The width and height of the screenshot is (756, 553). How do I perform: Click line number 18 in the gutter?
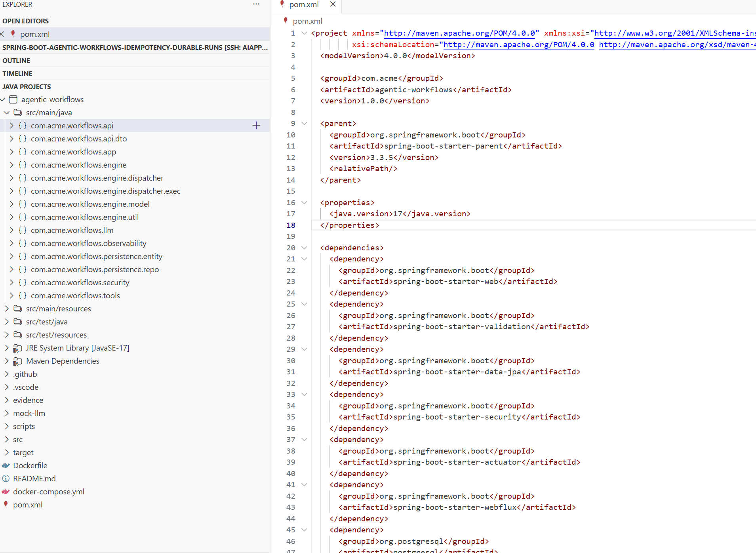(x=291, y=225)
